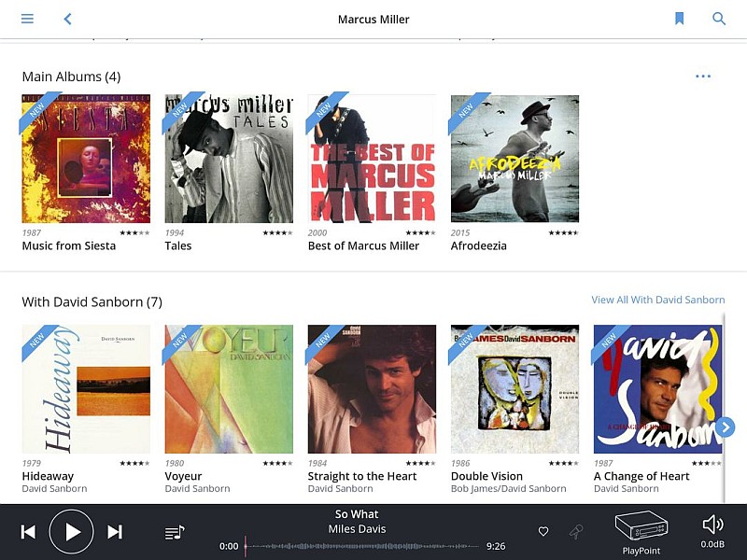Screen dimensions: 747x560
Task: Click the Main Albums (4) heading
Action: 71,77
